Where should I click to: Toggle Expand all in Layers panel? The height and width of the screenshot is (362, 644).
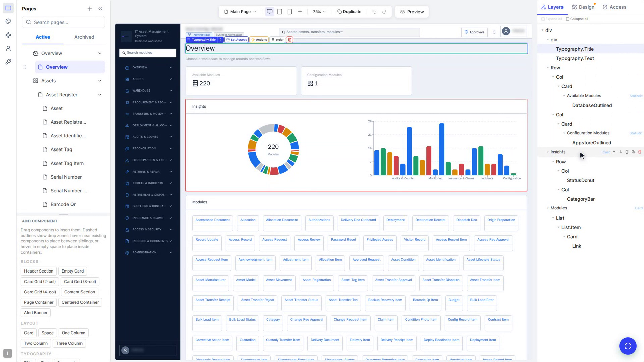tap(552, 19)
